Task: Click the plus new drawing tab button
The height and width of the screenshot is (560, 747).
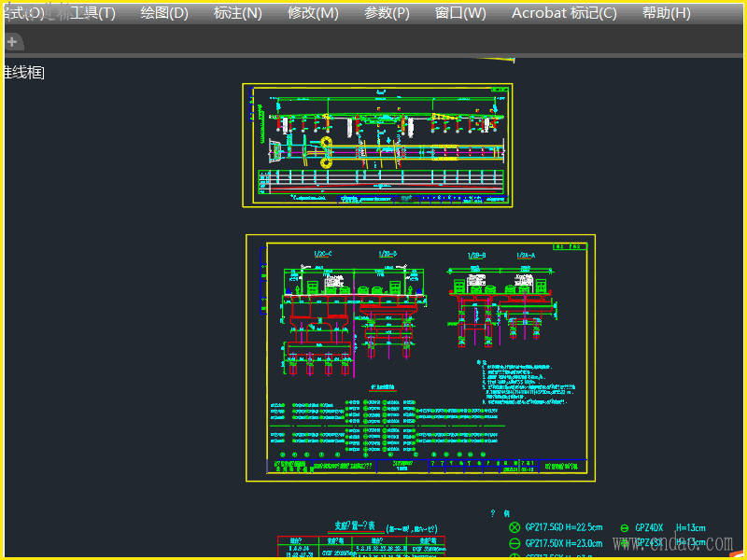Action: [12, 42]
